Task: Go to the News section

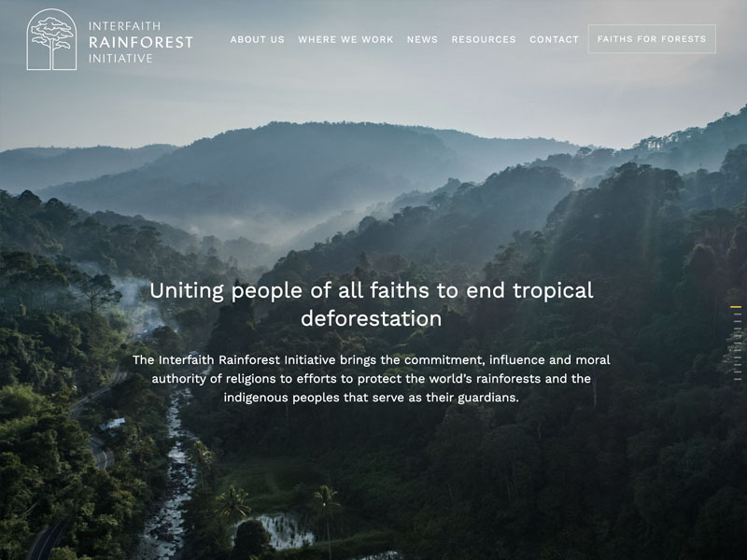Action: click(422, 39)
